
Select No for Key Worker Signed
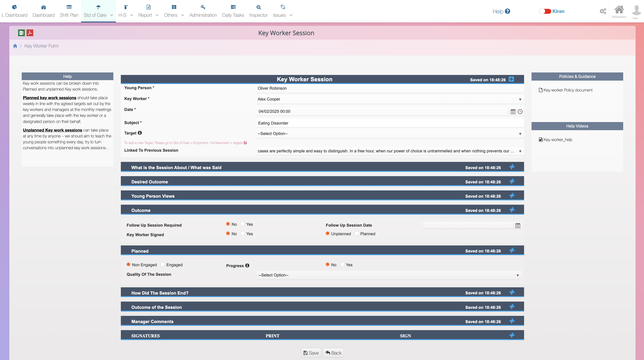pyautogui.click(x=228, y=233)
